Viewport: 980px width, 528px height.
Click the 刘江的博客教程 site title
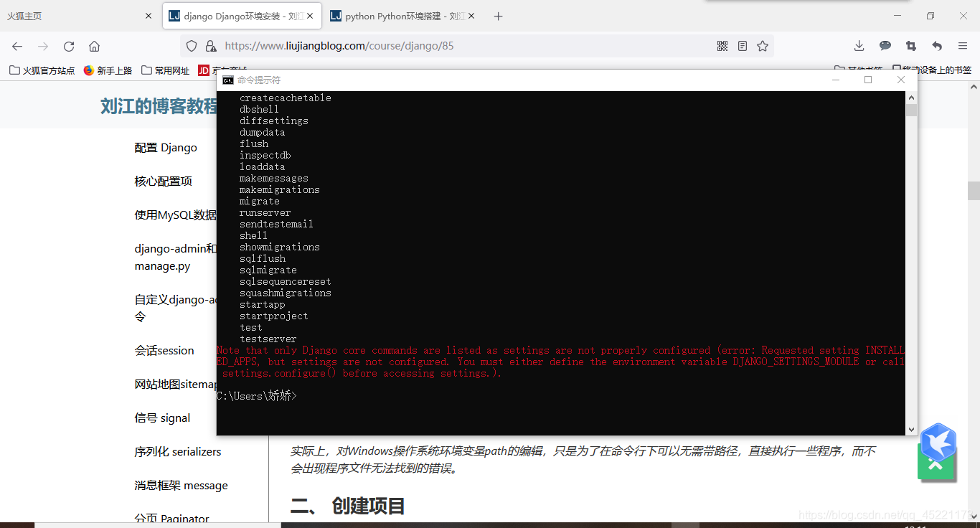(x=159, y=106)
